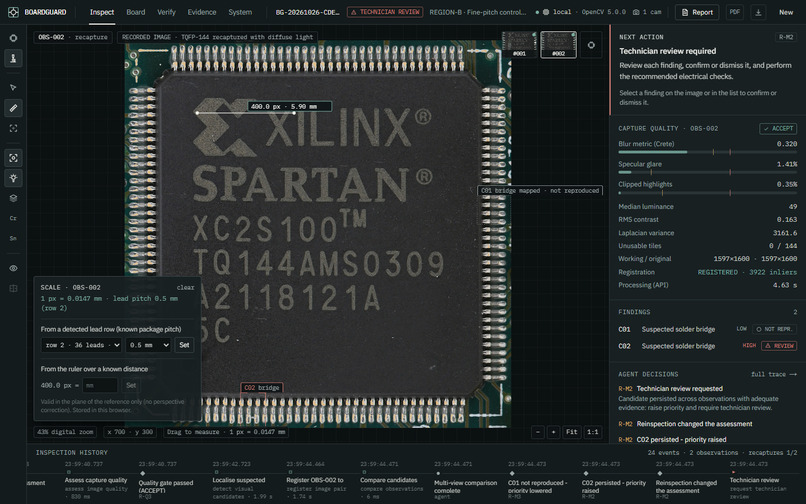Select observation thumbnail #001
This screenshot has width=806, height=504.
click(519, 45)
